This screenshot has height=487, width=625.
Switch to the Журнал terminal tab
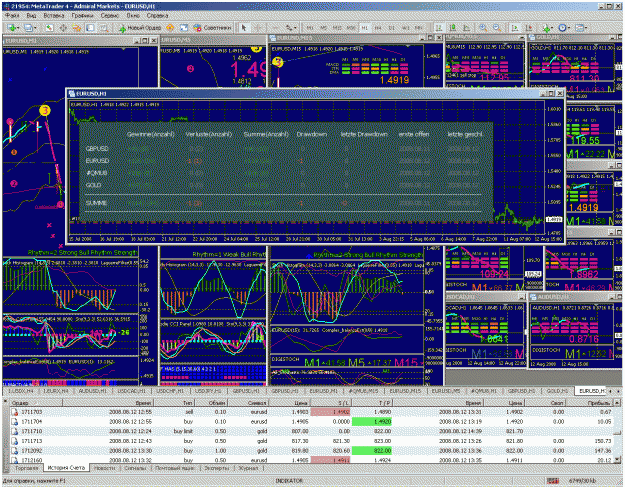point(248,468)
